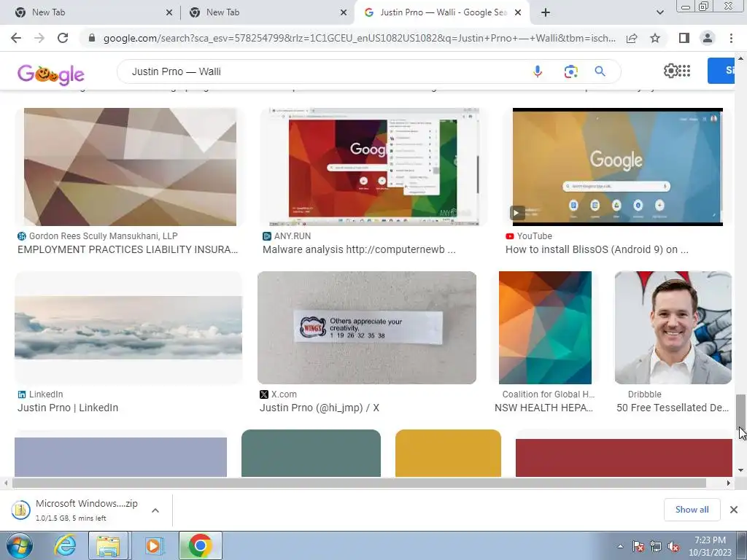Bookmark this tab with the star
This screenshot has width=747, height=560.
(655, 38)
